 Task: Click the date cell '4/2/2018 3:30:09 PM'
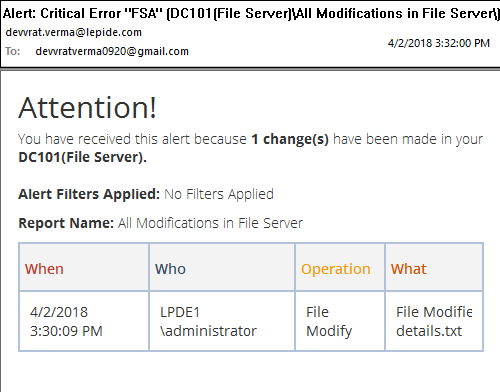pos(84,321)
